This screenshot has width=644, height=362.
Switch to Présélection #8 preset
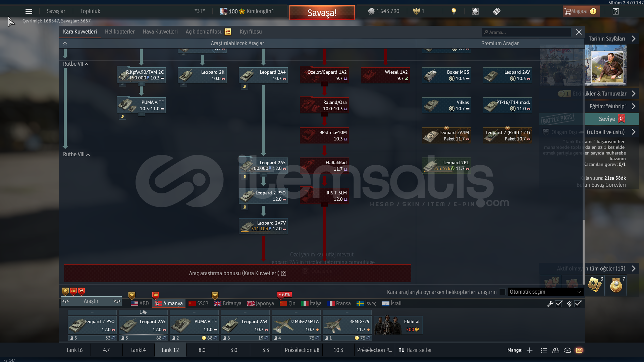pos(302,350)
